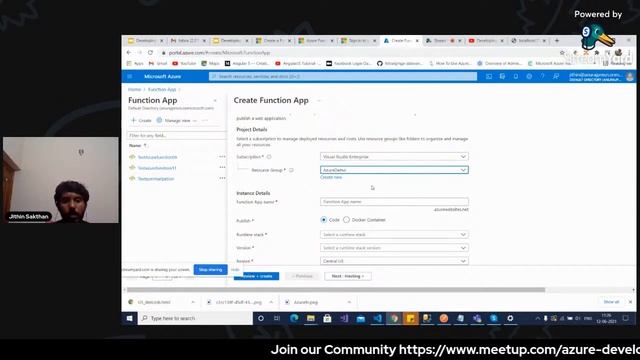The image size is (640, 360).
Task: Open Task View on taskbar
Action: point(277,318)
